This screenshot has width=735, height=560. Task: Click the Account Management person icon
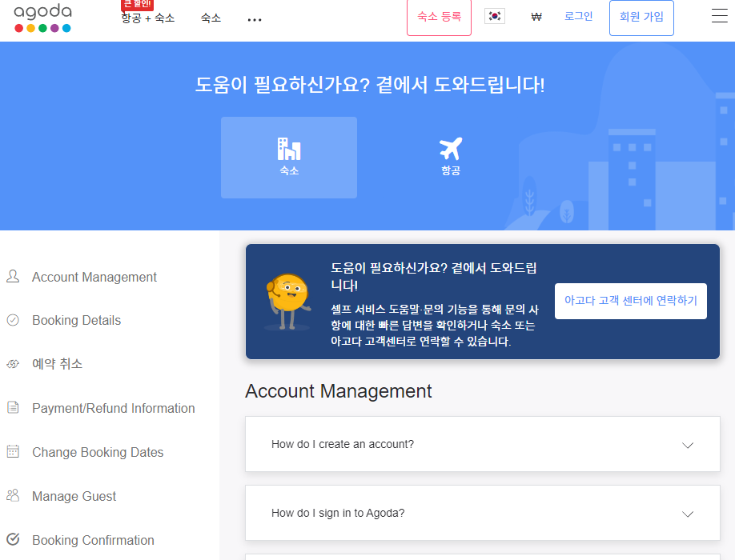[x=13, y=276]
